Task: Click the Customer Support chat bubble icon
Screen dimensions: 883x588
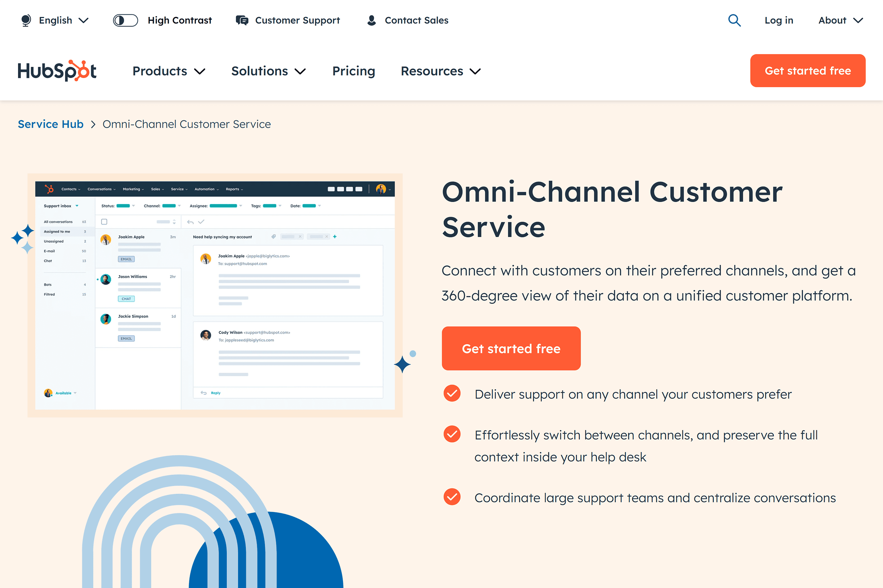Action: point(242,20)
